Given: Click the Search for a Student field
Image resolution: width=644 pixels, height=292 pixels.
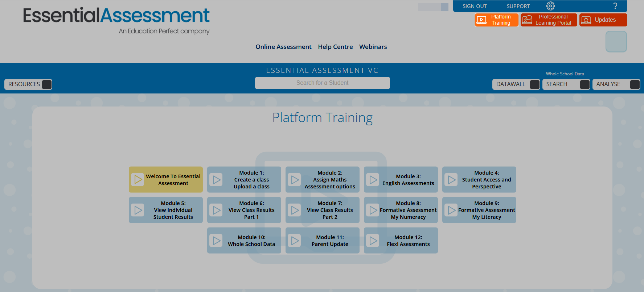Looking at the screenshot, I should point(322,83).
